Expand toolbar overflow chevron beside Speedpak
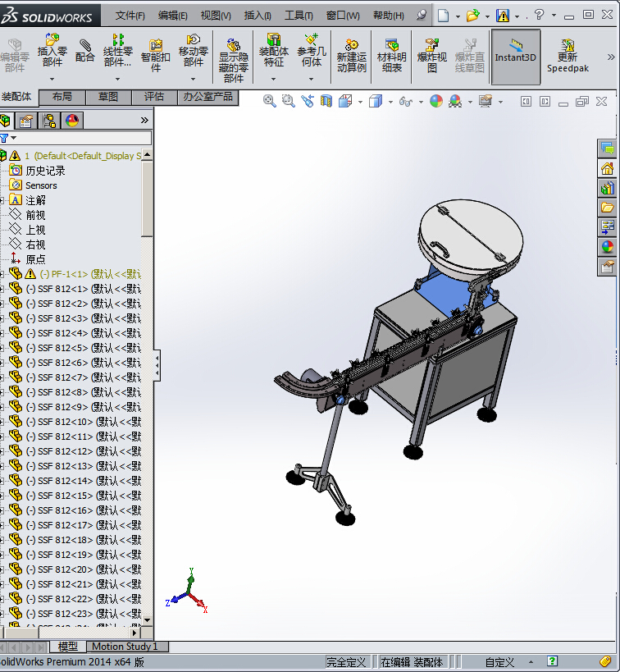This screenshot has width=620, height=672. coord(611,57)
